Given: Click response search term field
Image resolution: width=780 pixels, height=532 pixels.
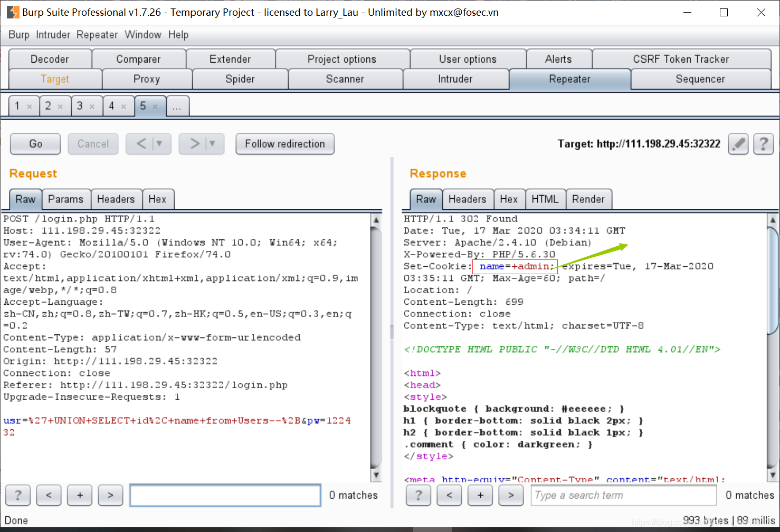Looking at the screenshot, I should click(624, 495).
